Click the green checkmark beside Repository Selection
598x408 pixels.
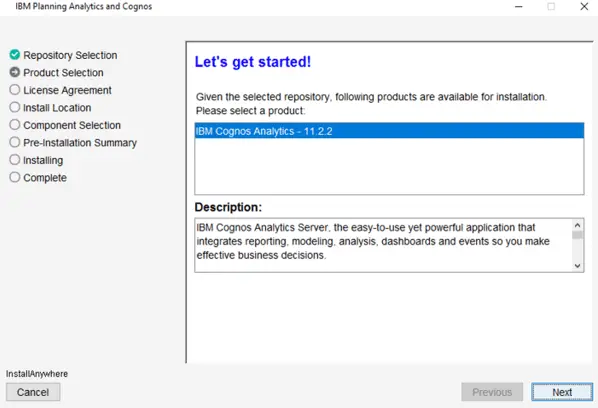(14, 55)
